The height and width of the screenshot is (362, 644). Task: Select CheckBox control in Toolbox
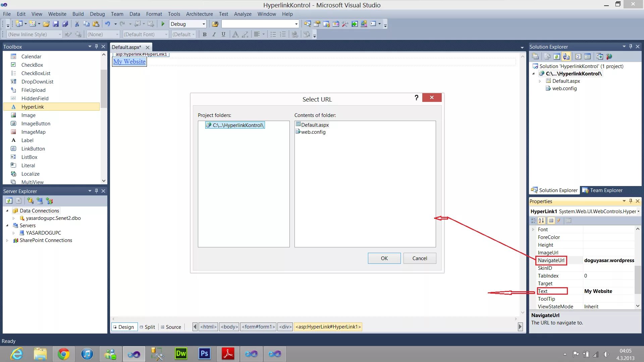point(32,65)
